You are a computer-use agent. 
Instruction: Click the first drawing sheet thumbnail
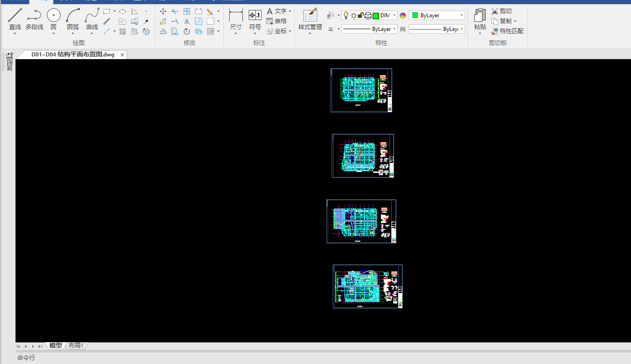[x=361, y=90]
